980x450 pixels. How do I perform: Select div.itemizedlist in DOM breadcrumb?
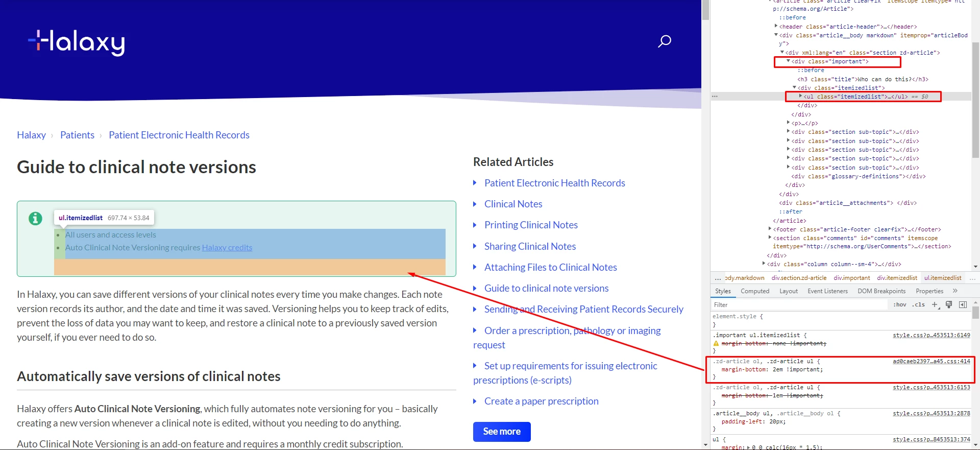[897, 278]
